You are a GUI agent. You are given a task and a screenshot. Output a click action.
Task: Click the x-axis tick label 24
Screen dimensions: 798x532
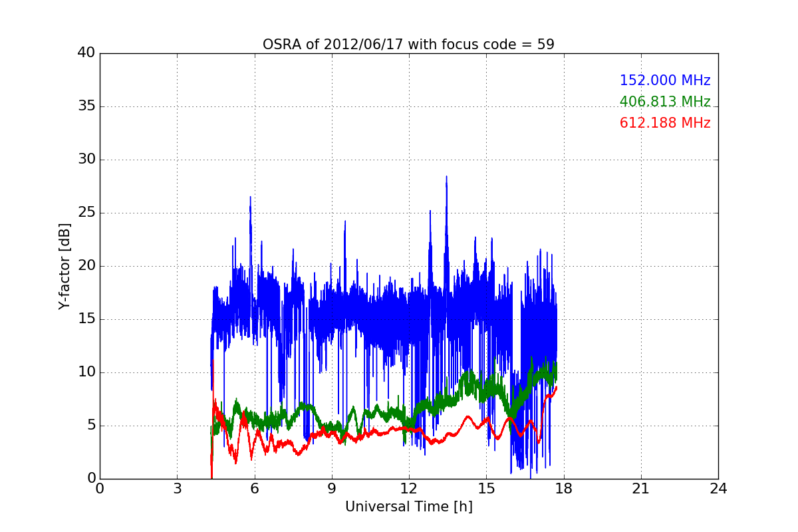click(718, 489)
